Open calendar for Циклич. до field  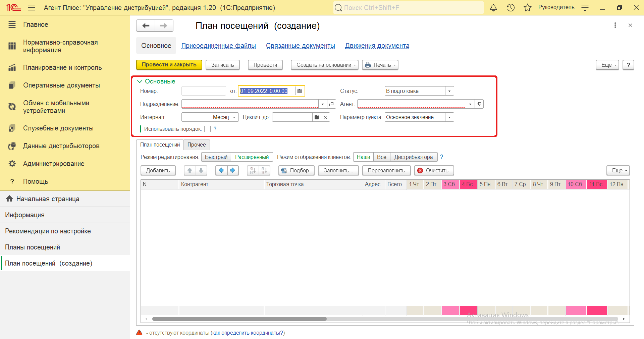click(317, 117)
